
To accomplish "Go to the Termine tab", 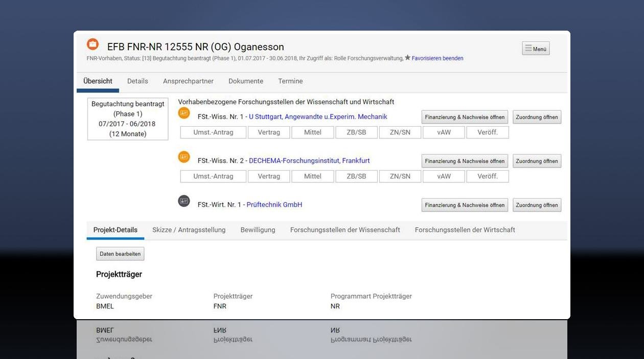I will (x=290, y=81).
